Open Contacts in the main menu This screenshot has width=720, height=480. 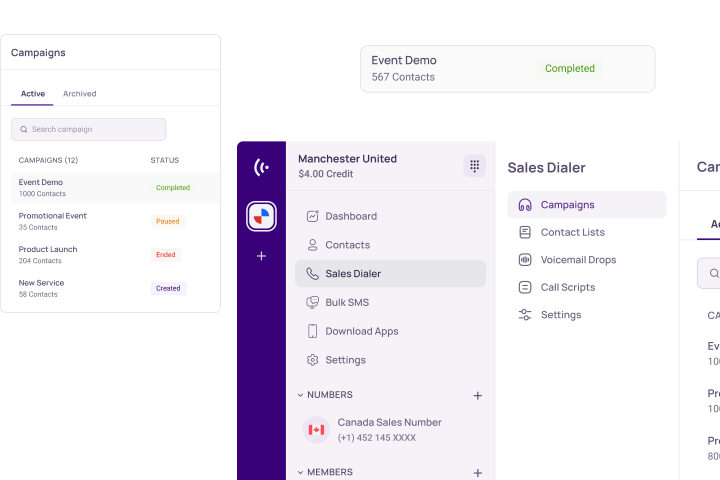pyautogui.click(x=390, y=245)
